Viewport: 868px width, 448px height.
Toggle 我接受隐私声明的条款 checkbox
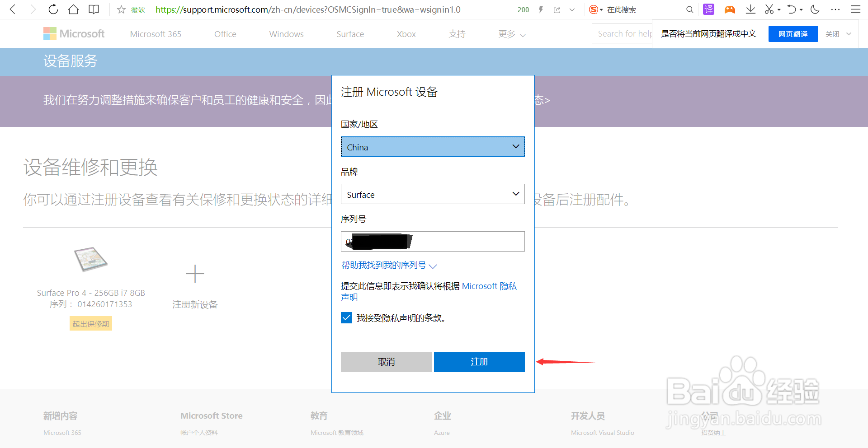[346, 317]
